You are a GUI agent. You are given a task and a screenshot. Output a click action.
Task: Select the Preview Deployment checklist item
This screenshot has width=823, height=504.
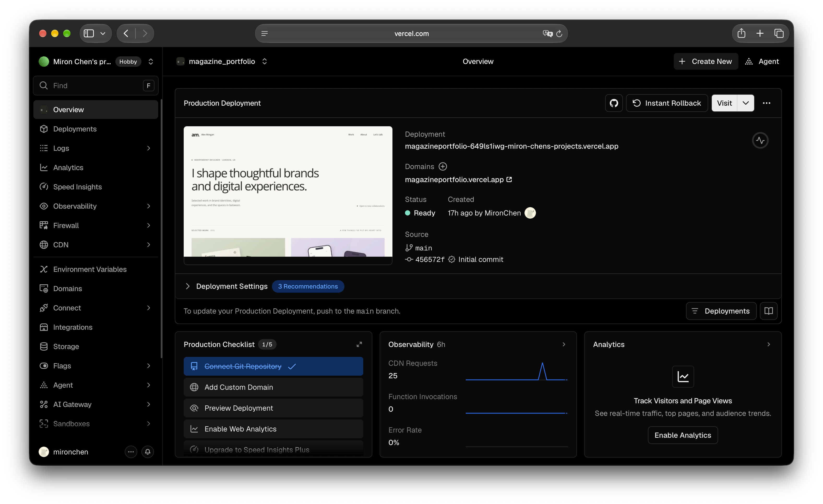point(273,408)
